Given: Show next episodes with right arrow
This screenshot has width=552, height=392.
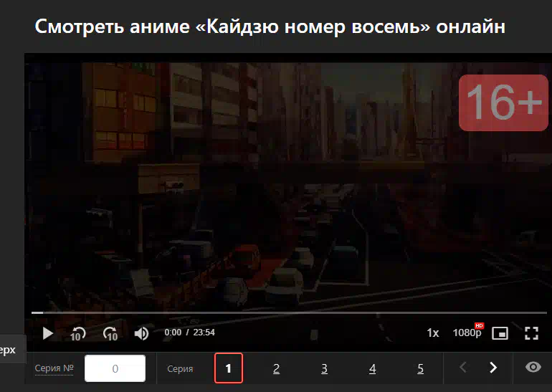Looking at the screenshot, I should tap(493, 368).
